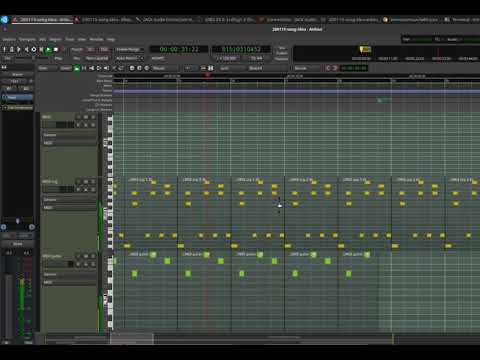Image resolution: width=480 pixels, height=360 pixels.
Task: Click the first MIDI track volume slider
Action: [59, 125]
